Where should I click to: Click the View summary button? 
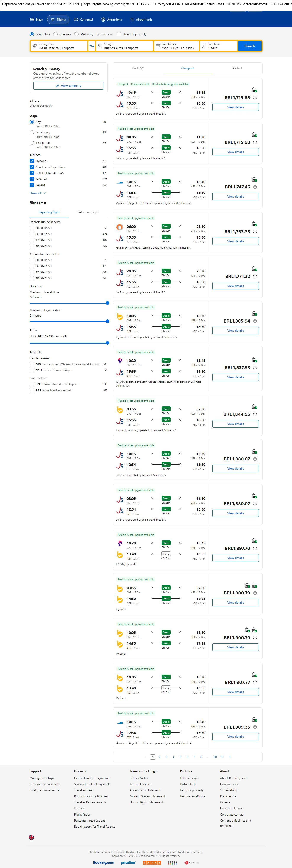[x=68, y=86]
